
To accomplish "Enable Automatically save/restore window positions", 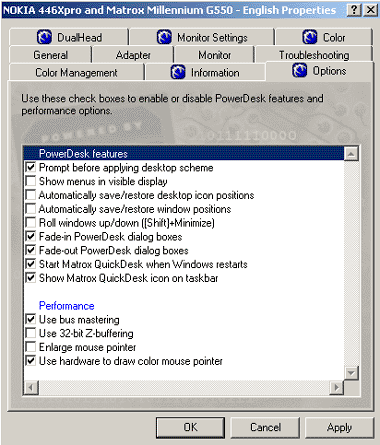I will (x=31, y=209).
